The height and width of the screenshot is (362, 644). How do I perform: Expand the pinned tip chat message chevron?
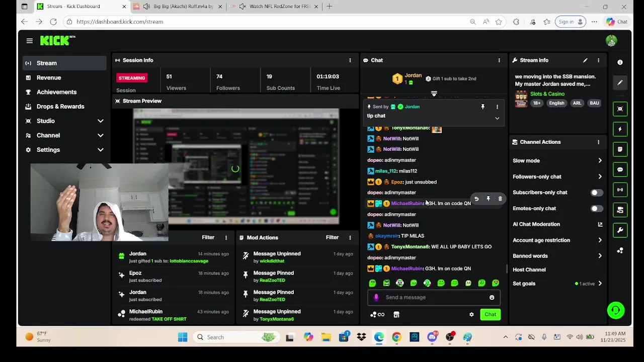click(497, 119)
